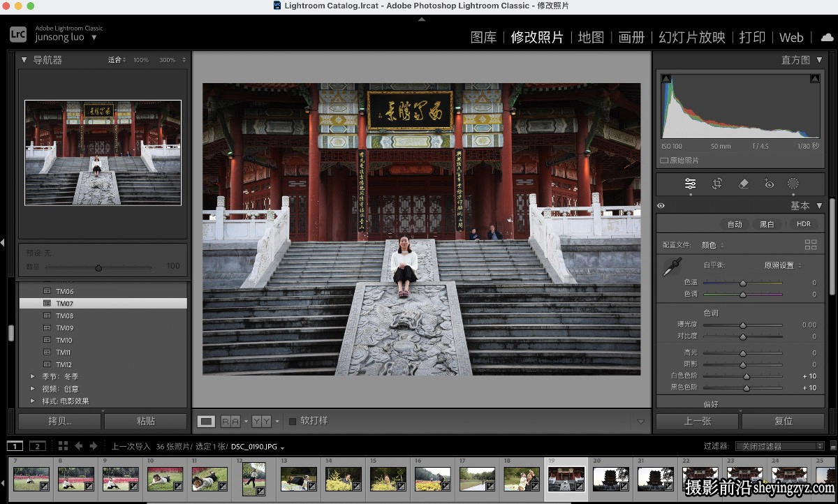Open the Masking tool circle icon
The image size is (838, 504).
click(x=793, y=184)
